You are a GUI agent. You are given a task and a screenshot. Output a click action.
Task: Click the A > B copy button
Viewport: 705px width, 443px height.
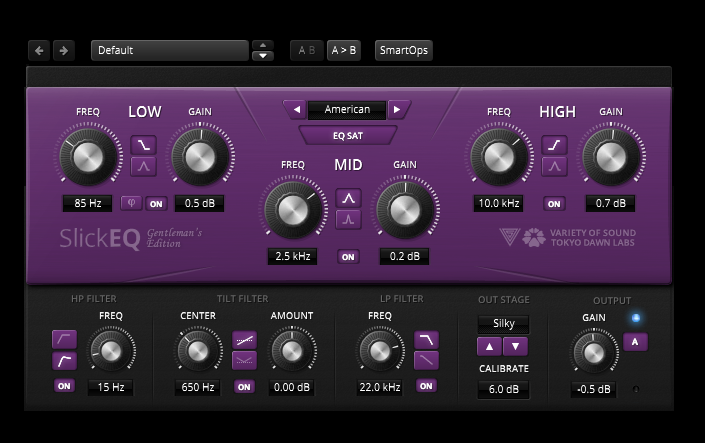tap(343, 50)
